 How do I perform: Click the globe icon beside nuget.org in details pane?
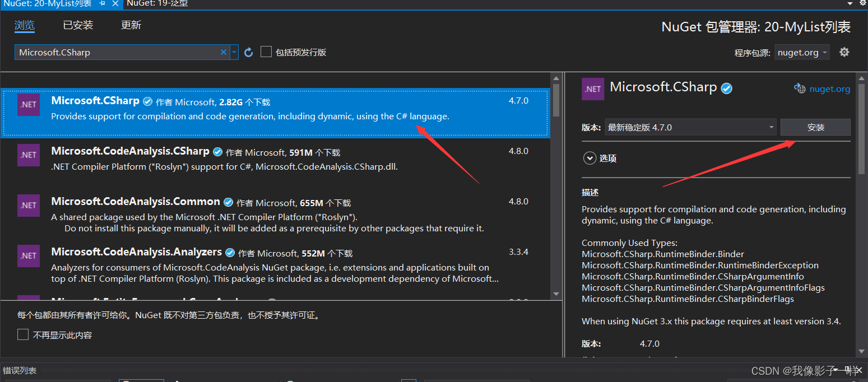[x=800, y=88]
